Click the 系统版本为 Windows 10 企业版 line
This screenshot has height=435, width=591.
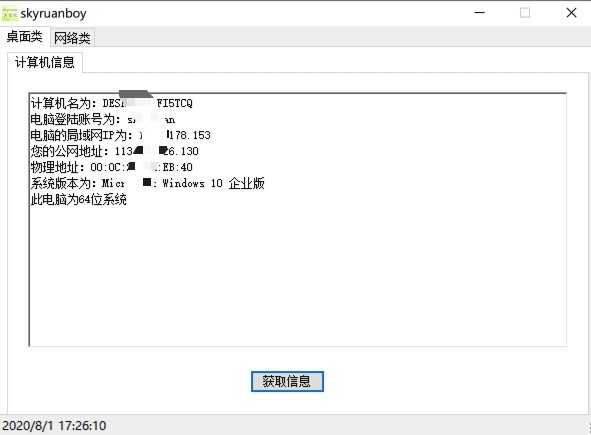coord(147,183)
